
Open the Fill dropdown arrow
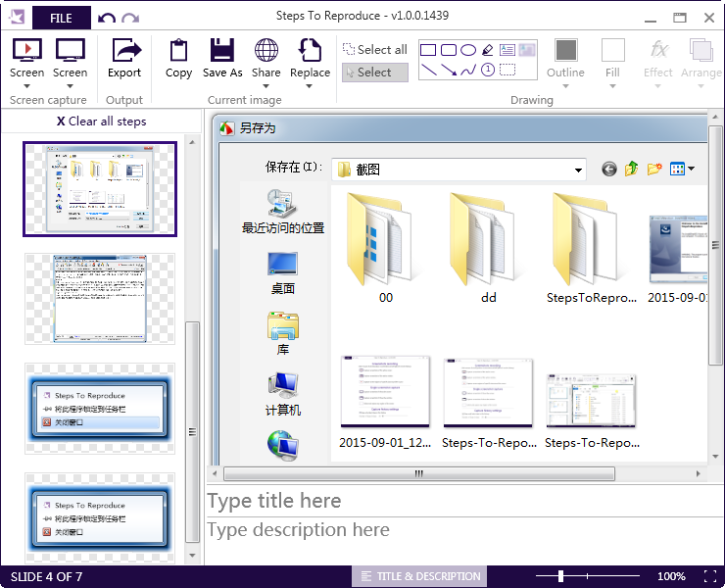[612, 86]
